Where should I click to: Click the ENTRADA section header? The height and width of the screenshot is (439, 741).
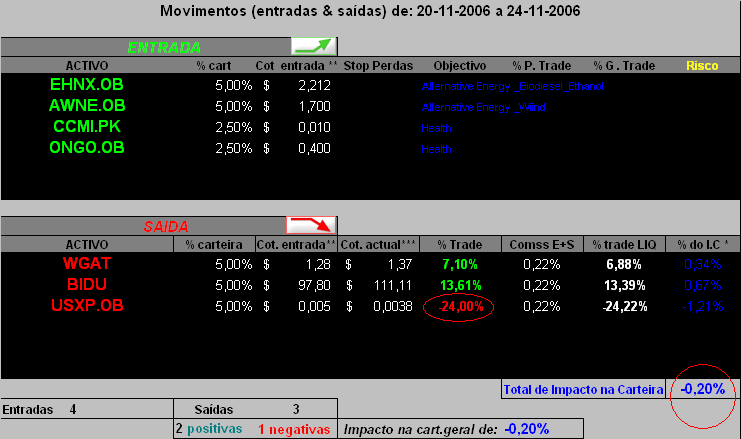coord(164,48)
